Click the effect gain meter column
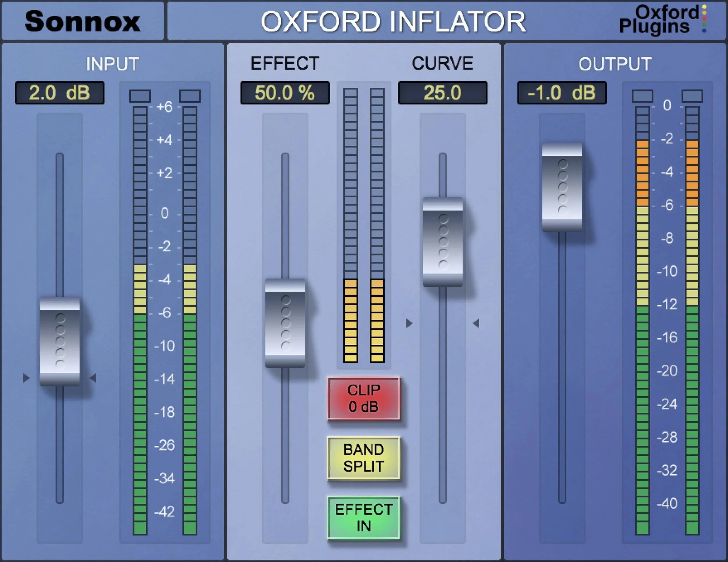This screenshot has height=562, width=728. click(365, 227)
